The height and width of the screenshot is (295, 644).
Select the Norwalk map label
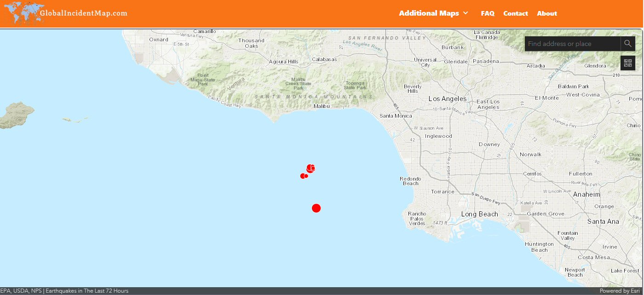[x=531, y=154]
